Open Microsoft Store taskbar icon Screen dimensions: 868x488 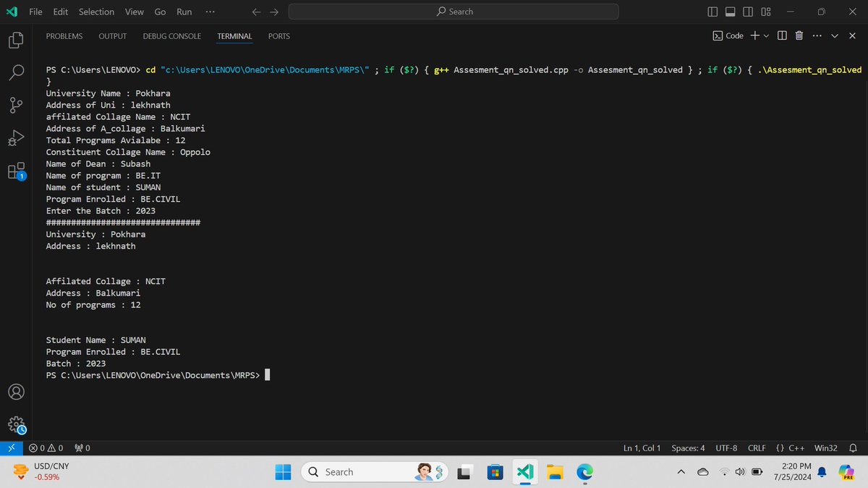pyautogui.click(x=495, y=472)
